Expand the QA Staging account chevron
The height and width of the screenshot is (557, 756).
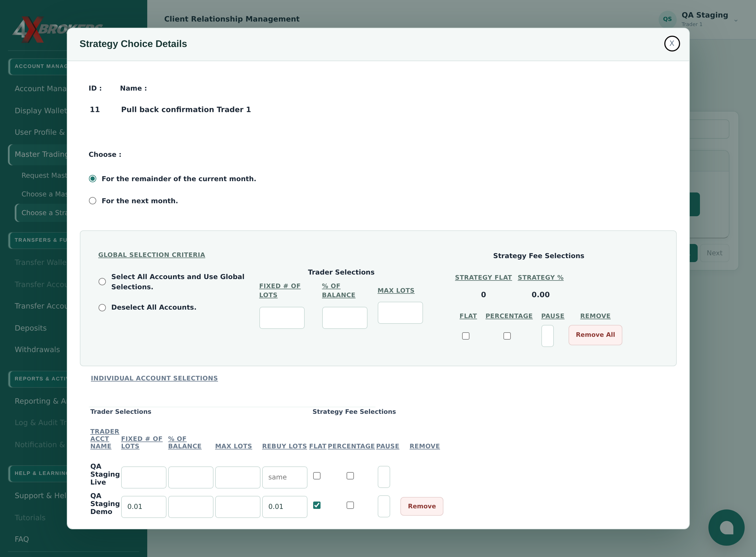[736, 21]
